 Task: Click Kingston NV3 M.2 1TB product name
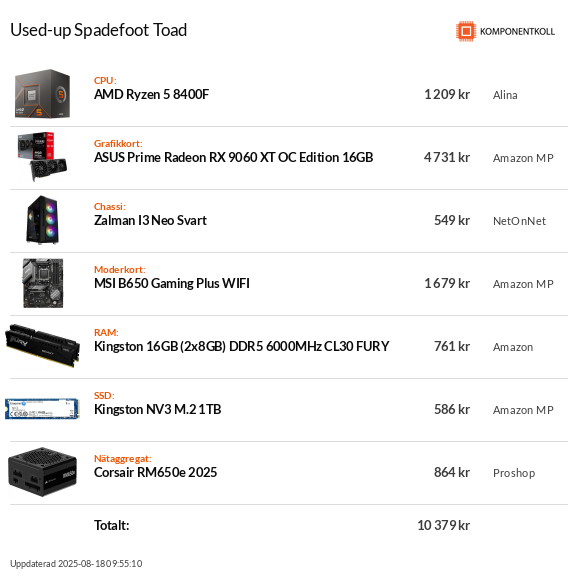(157, 409)
